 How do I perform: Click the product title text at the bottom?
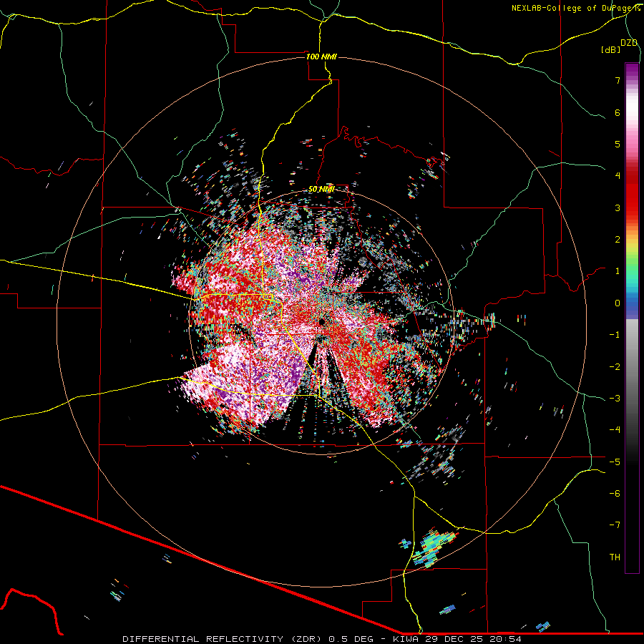click(322, 639)
